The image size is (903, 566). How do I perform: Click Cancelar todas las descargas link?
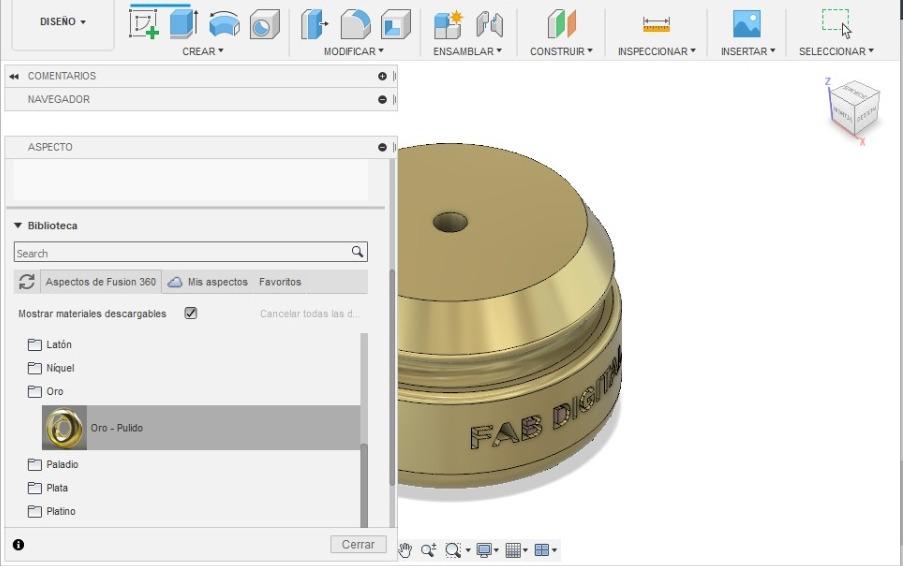(x=310, y=314)
